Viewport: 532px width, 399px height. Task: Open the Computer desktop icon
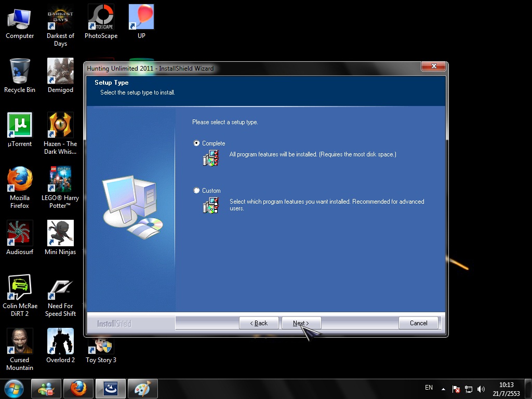point(20,23)
